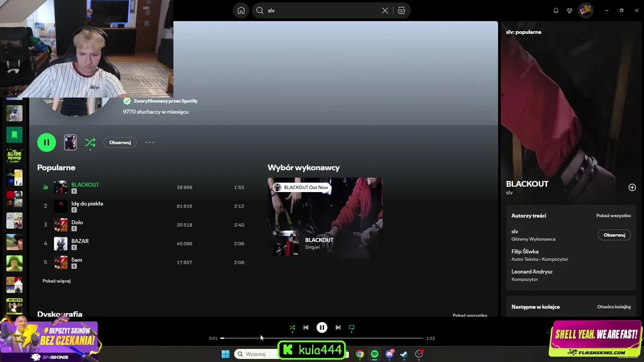This screenshot has width=644, height=362.
Task: Select the track 'BAZAR'
Action: [x=80, y=241]
